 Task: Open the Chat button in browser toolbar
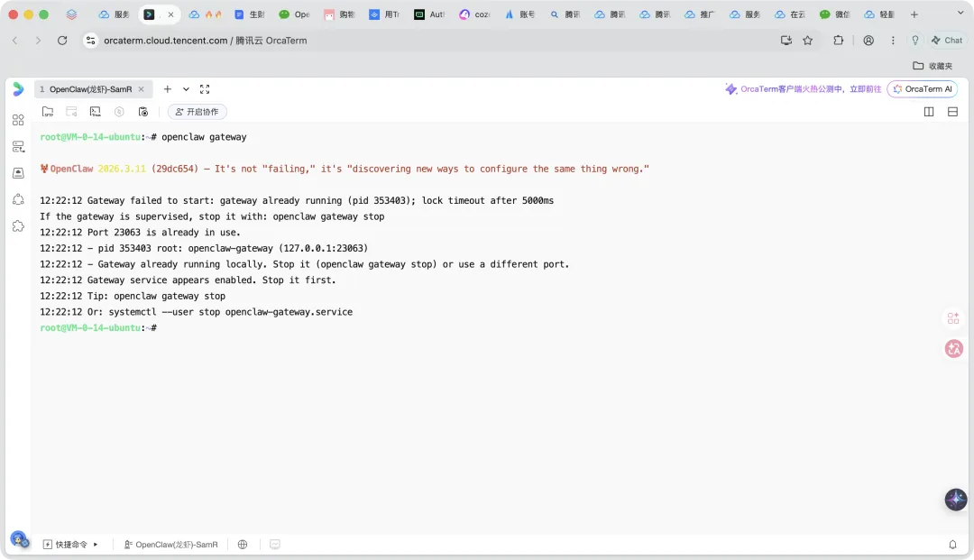[947, 41]
